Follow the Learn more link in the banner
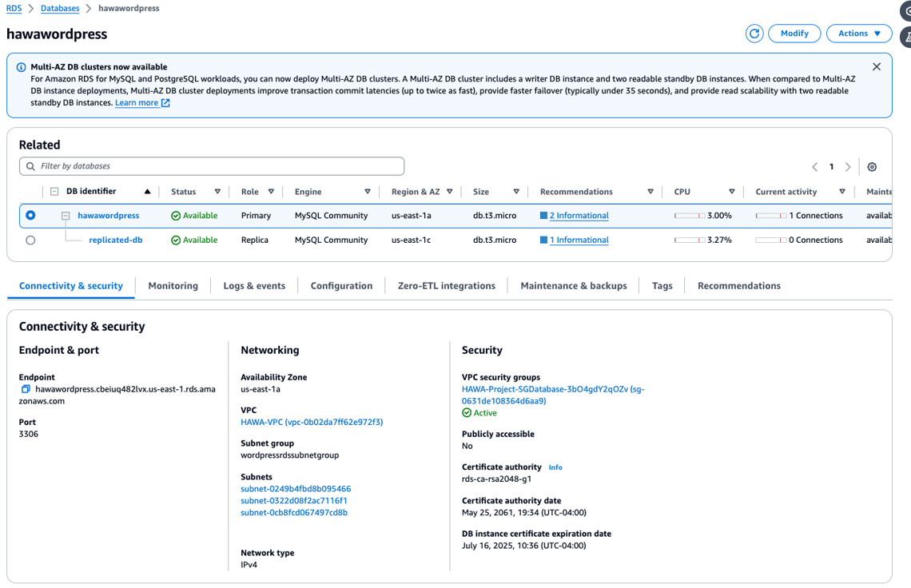 click(x=137, y=103)
